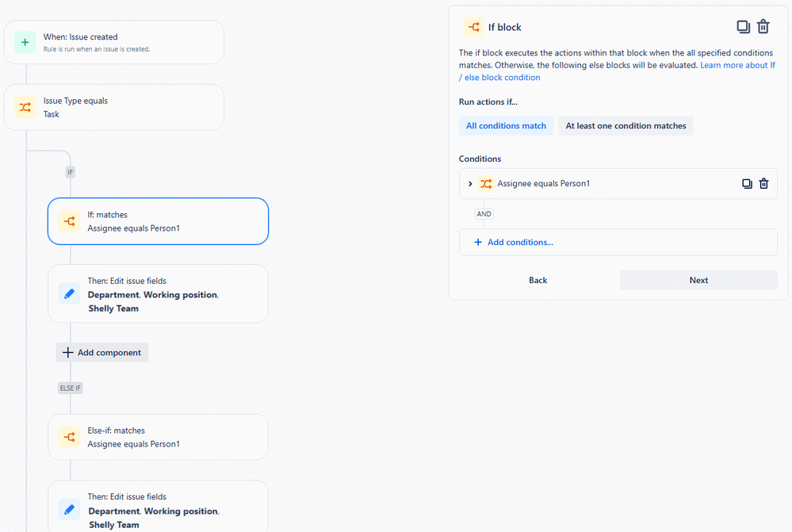Click the duplicate icon in the If block header
792x532 pixels.
(x=743, y=26)
